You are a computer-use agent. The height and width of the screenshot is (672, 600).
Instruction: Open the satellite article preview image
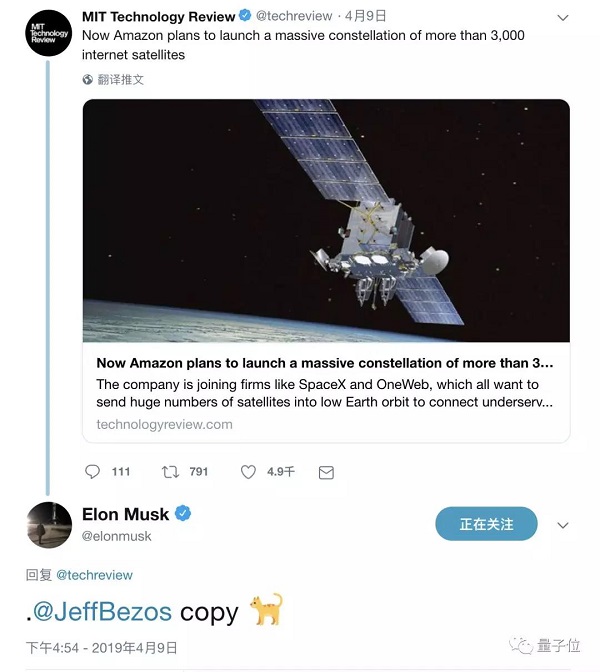(x=326, y=220)
